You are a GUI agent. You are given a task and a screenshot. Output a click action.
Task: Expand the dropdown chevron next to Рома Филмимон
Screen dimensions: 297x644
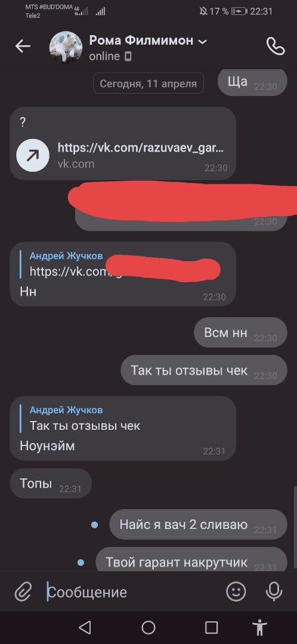[202, 42]
